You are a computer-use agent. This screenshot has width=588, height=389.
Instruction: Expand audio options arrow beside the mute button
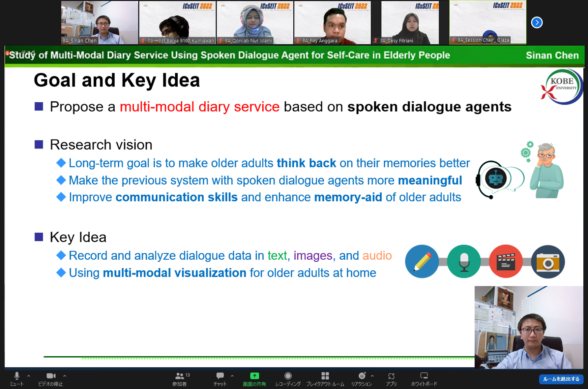(29, 376)
